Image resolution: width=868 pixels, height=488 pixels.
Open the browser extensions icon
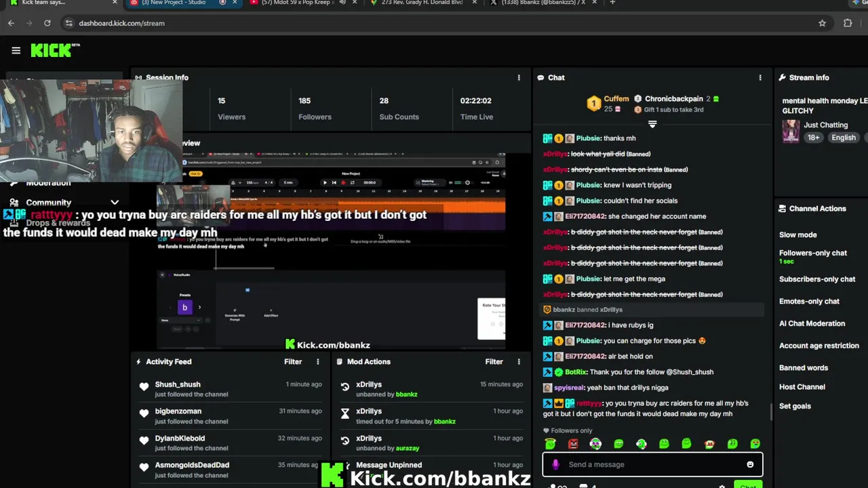pos(848,23)
